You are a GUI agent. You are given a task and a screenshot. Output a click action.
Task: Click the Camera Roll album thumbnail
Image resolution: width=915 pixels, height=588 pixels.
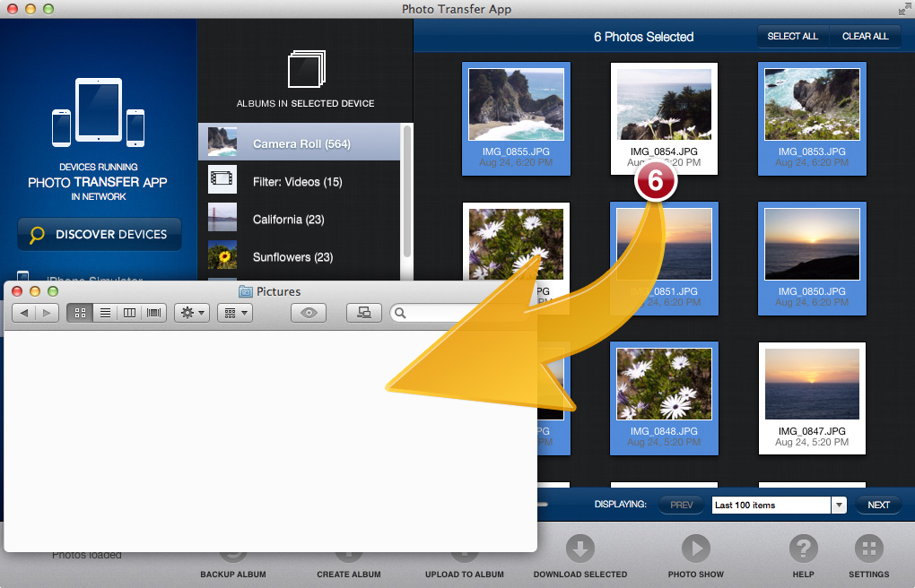coord(222,143)
